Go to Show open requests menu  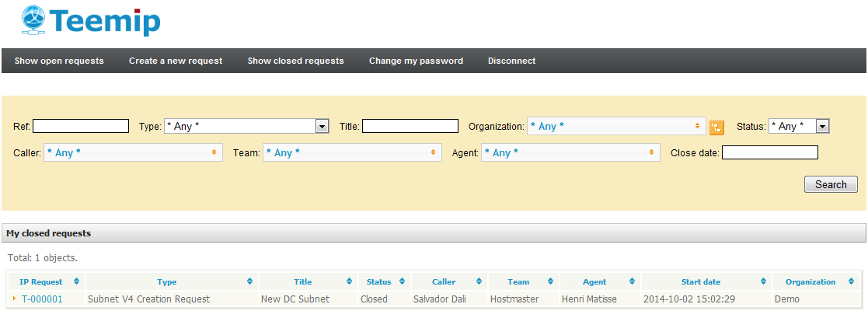[59, 61]
